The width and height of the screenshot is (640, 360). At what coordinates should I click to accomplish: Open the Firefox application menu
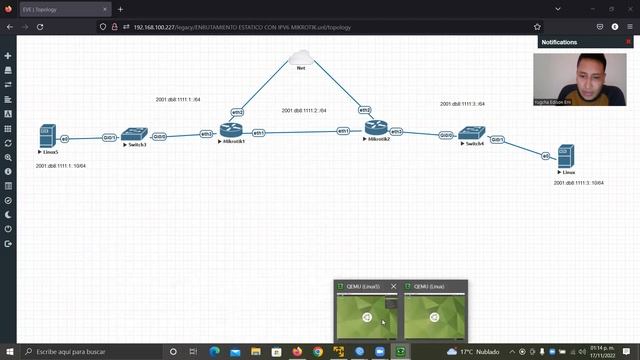[x=630, y=27]
